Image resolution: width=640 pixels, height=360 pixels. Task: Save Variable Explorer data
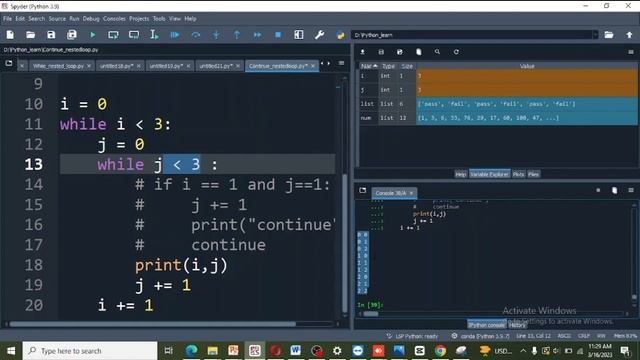point(381,52)
